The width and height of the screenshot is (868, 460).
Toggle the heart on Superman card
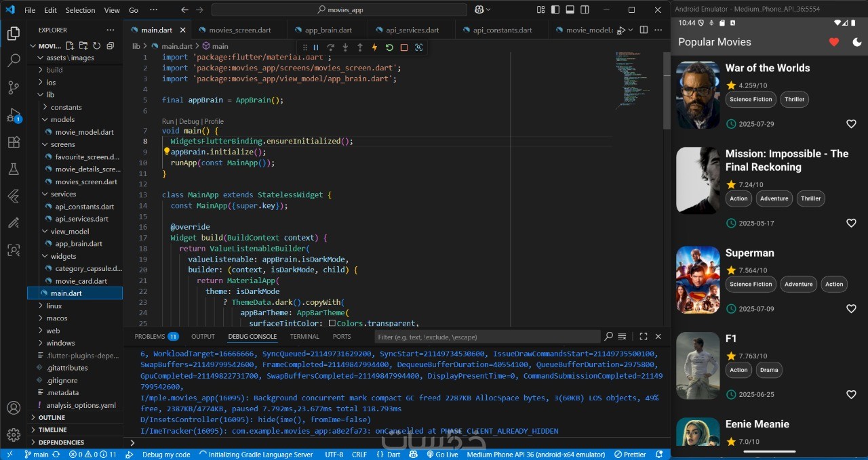click(x=851, y=309)
